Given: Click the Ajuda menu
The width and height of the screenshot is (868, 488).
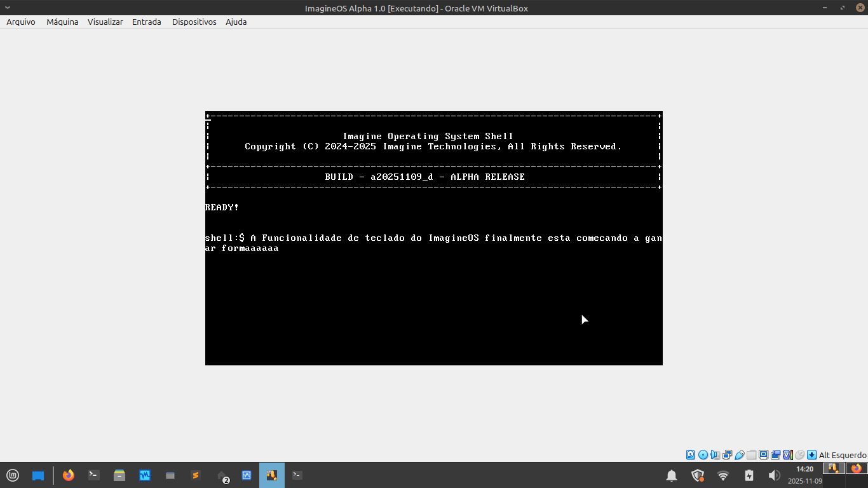Looking at the screenshot, I should point(236,22).
